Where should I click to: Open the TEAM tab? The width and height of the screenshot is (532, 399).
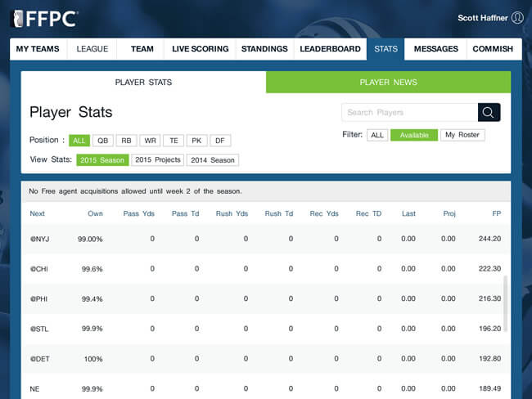[142, 49]
